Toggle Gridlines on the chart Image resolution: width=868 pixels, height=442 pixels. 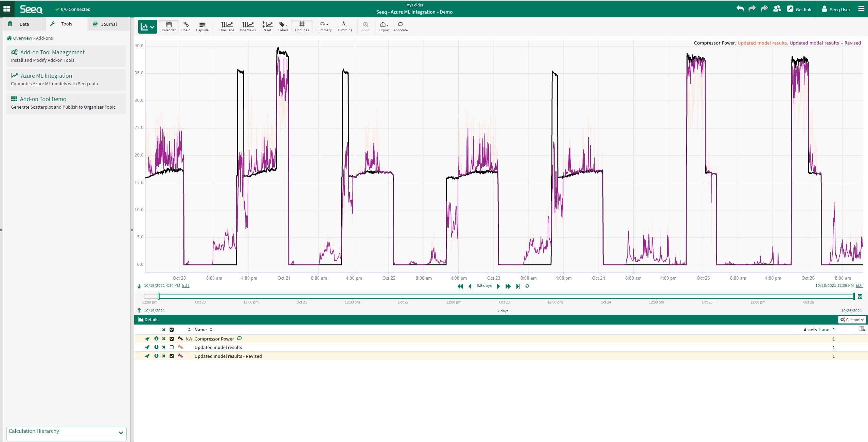[x=302, y=26]
